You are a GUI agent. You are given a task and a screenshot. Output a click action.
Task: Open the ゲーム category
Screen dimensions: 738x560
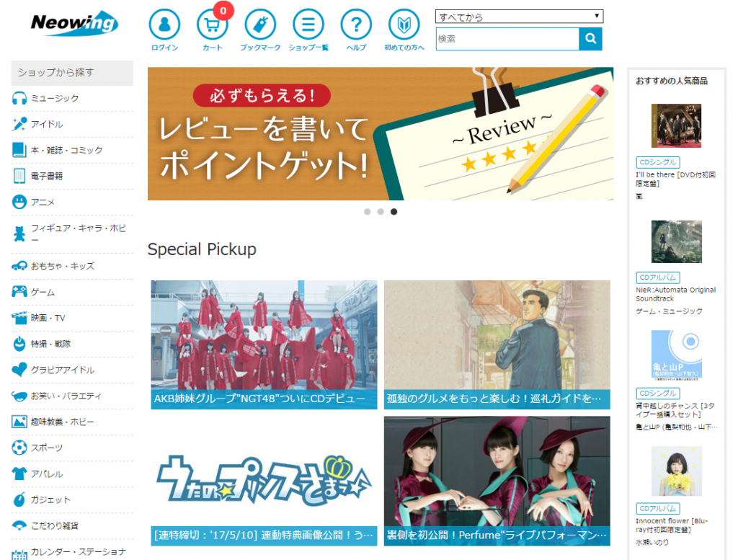tap(43, 292)
